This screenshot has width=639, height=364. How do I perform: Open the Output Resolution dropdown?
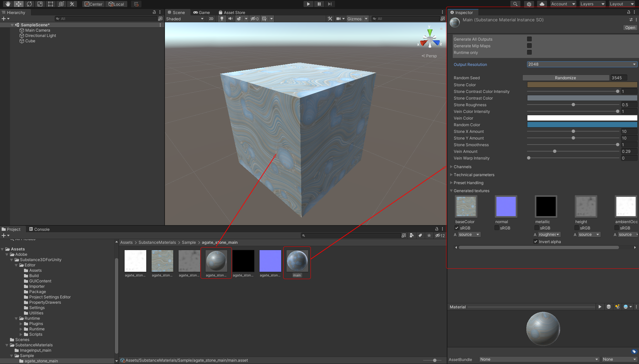582,64
